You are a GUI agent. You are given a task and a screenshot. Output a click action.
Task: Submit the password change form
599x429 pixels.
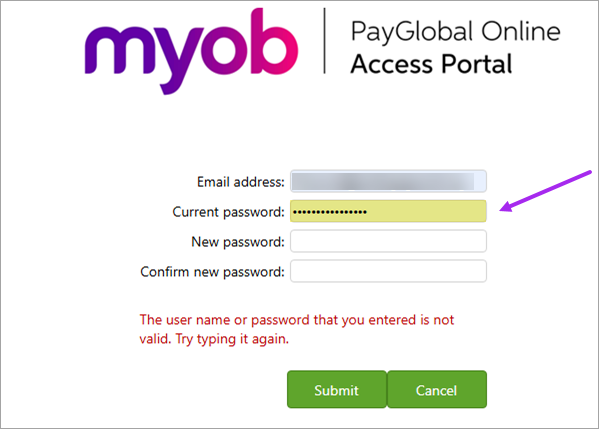(337, 389)
